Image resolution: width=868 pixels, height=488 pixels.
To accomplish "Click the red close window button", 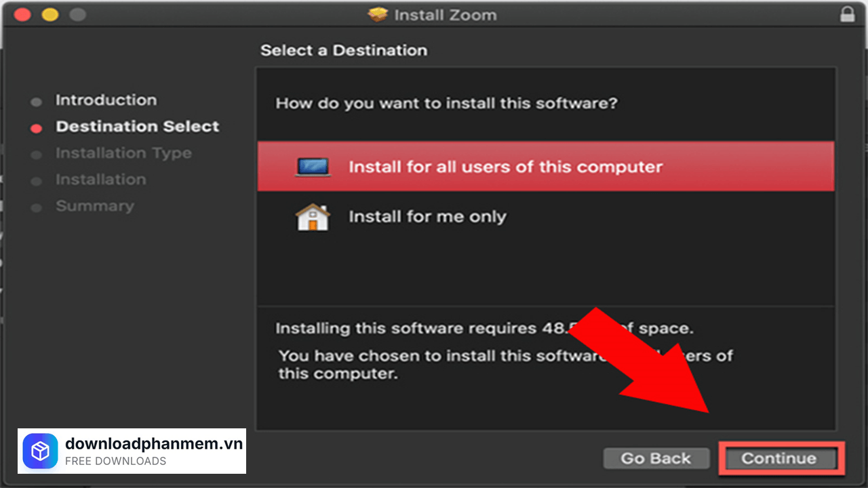I will tap(22, 14).
